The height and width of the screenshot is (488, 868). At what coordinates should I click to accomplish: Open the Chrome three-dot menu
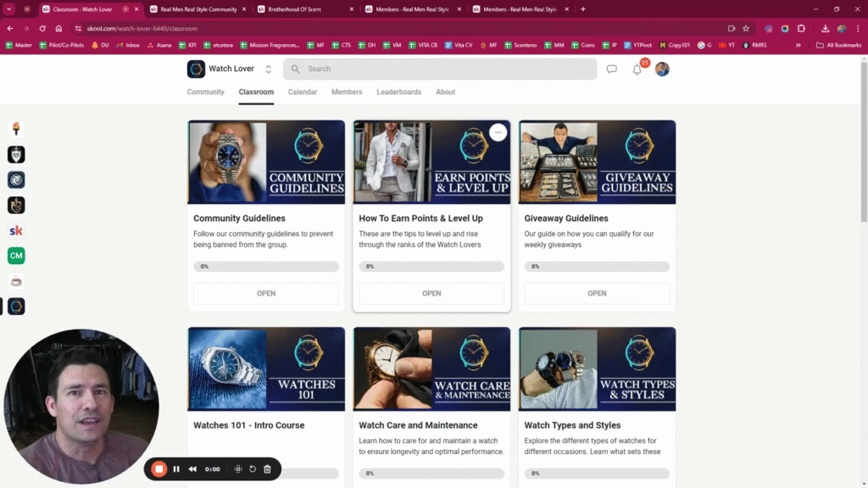point(858,28)
